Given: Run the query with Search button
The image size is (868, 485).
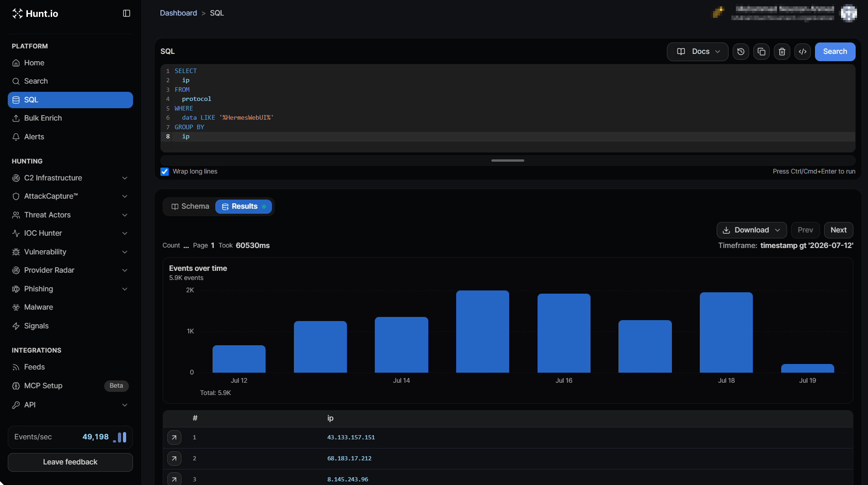Looking at the screenshot, I should [x=835, y=52].
